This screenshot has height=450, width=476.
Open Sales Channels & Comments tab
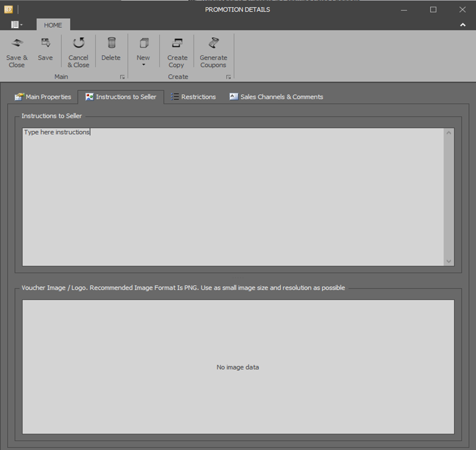pos(276,97)
